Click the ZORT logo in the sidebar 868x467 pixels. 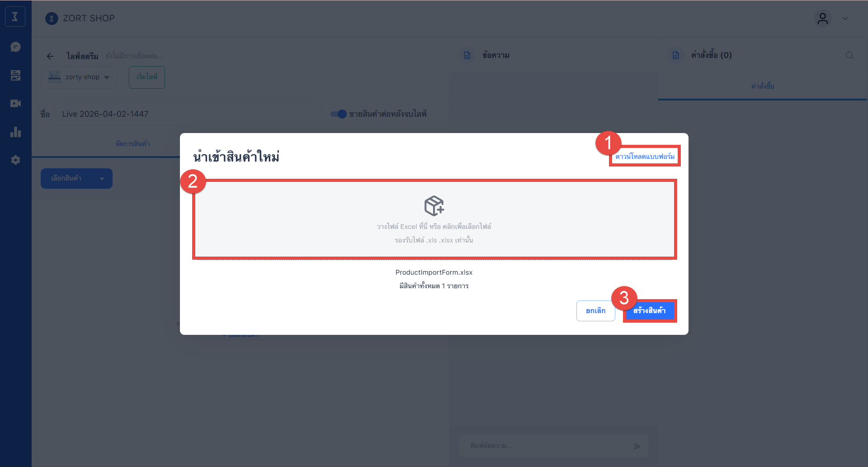coord(15,17)
